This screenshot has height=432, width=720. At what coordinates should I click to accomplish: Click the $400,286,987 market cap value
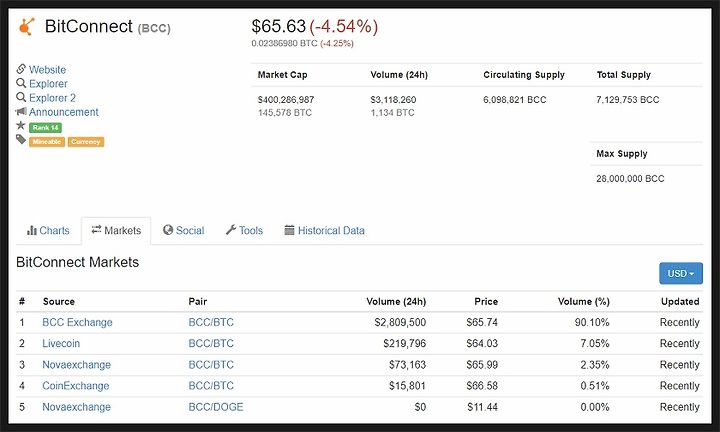pos(286,100)
